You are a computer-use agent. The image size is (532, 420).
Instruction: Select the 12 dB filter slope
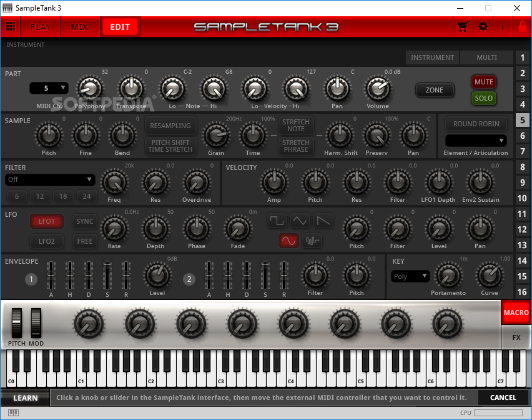click(x=40, y=196)
